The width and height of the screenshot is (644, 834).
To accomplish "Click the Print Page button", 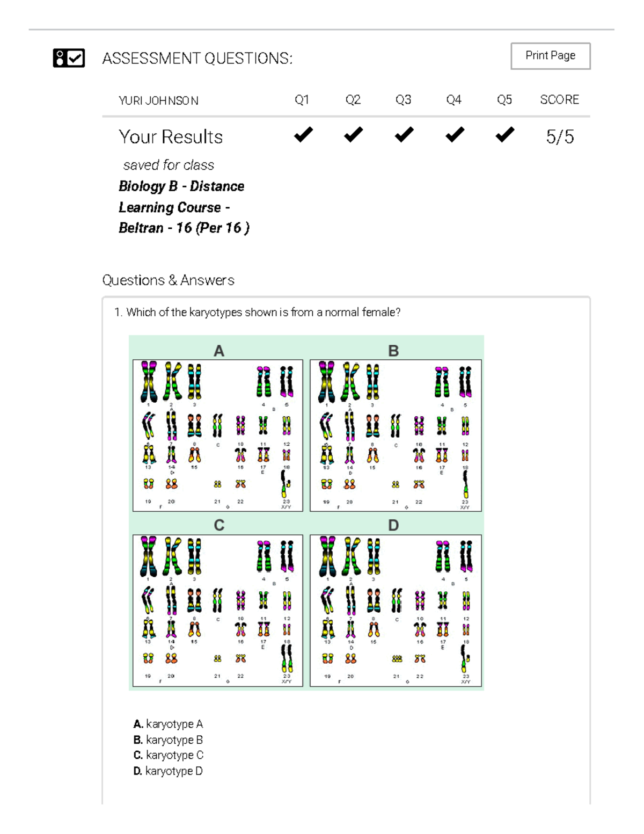I will point(551,55).
